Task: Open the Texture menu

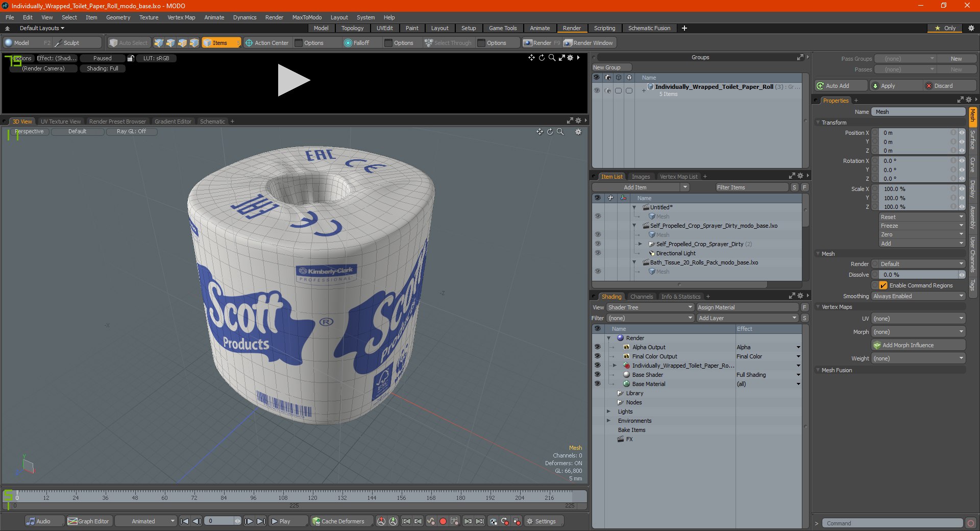Action: (x=149, y=17)
